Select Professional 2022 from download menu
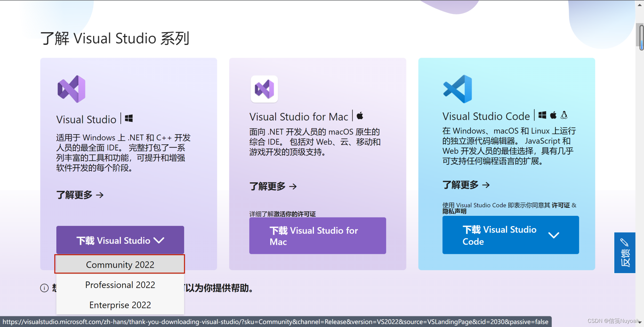Viewport: 644px width, 327px height. click(x=120, y=285)
